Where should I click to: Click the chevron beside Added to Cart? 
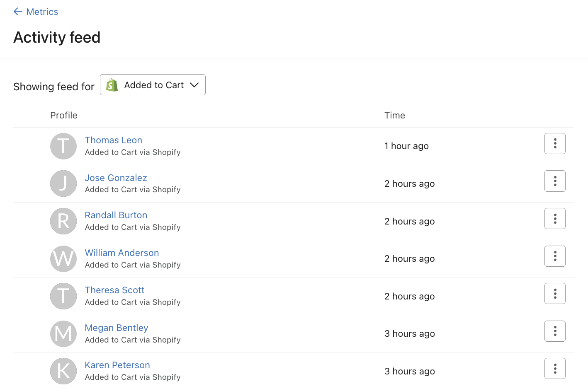coord(194,84)
